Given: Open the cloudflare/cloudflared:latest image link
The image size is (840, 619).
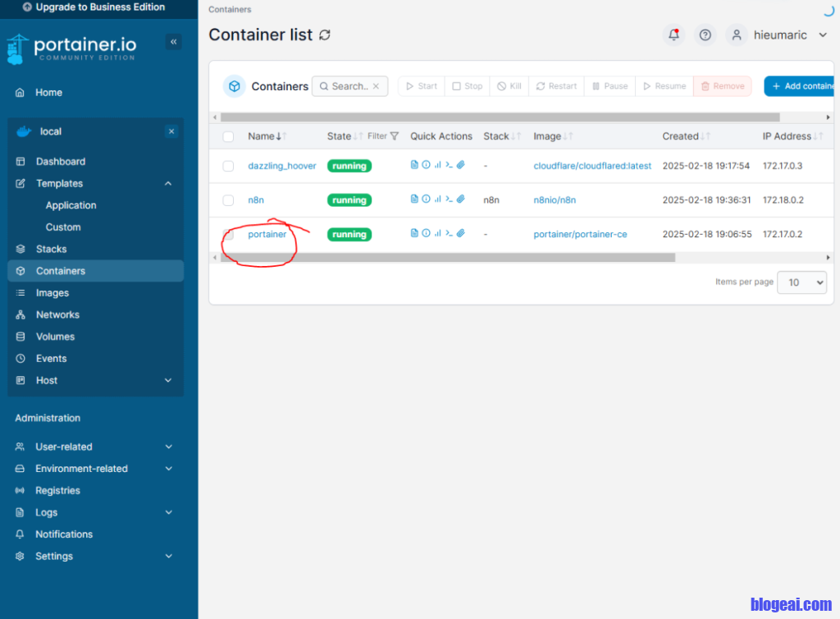Looking at the screenshot, I should (592, 166).
